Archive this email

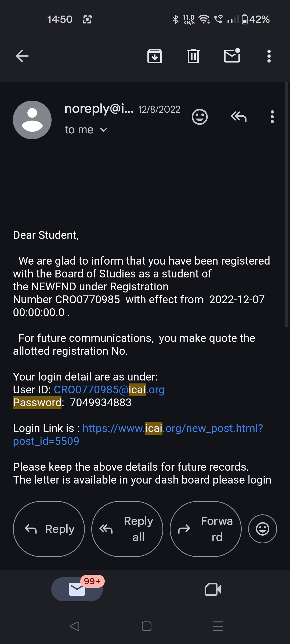[x=155, y=56]
